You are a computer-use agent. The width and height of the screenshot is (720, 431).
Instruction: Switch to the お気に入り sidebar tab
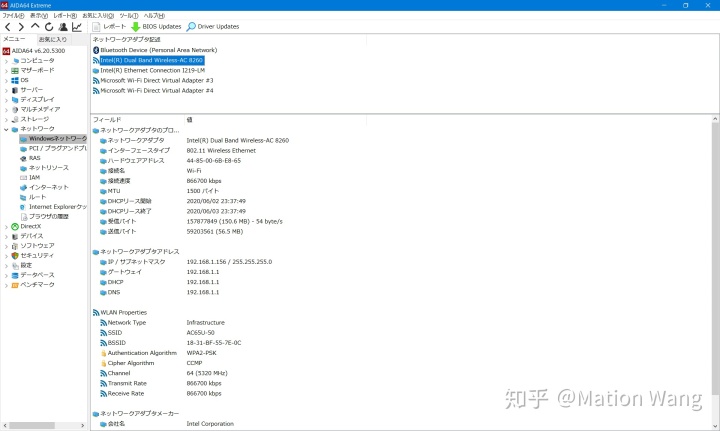coord(52,39)
